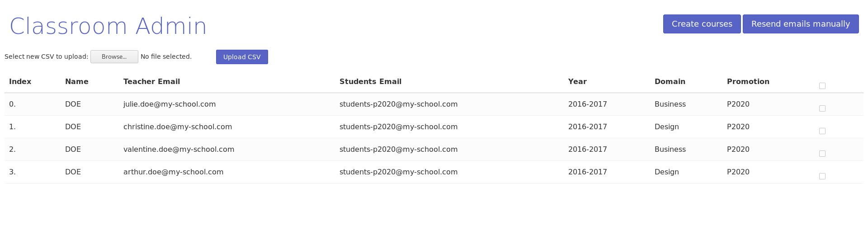Tick the checkbox for arthur.doe row

point(822,176)
